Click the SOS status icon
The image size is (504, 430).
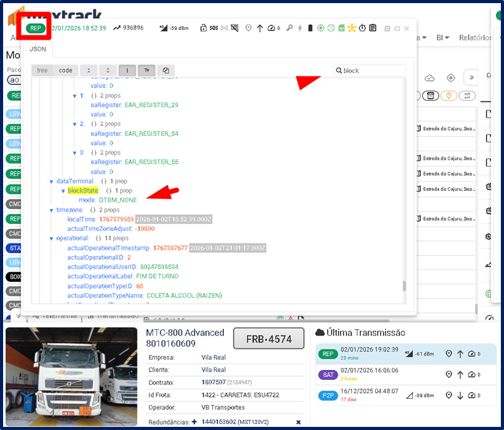(214, 28)
